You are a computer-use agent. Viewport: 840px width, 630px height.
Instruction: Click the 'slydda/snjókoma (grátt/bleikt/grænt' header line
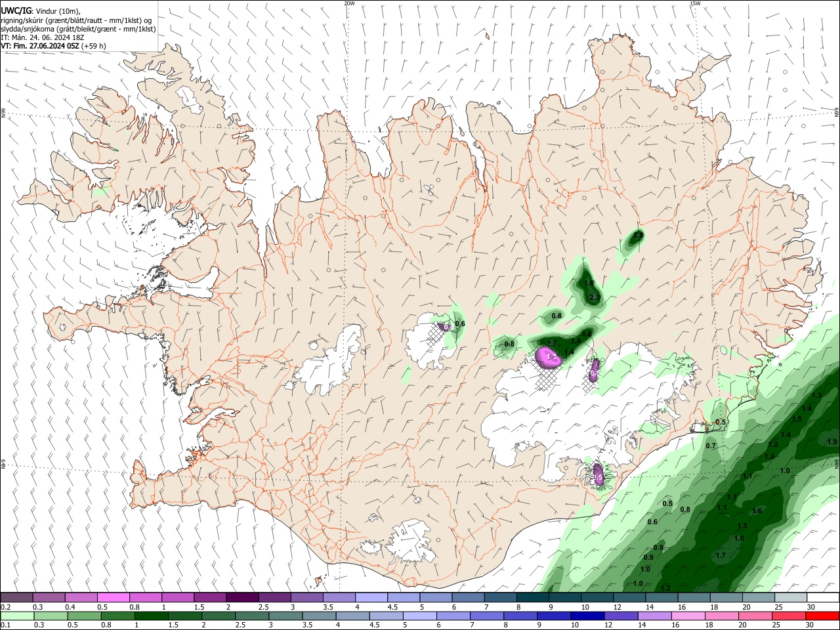(78, 29)
